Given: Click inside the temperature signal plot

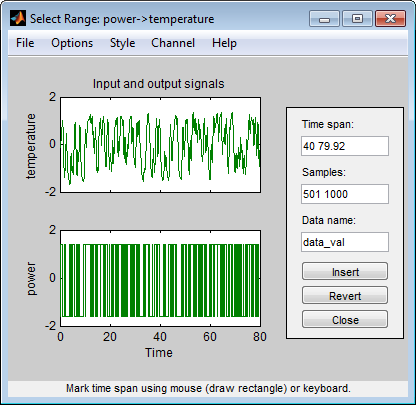Looking at the screenshot, I should point(160,145).
